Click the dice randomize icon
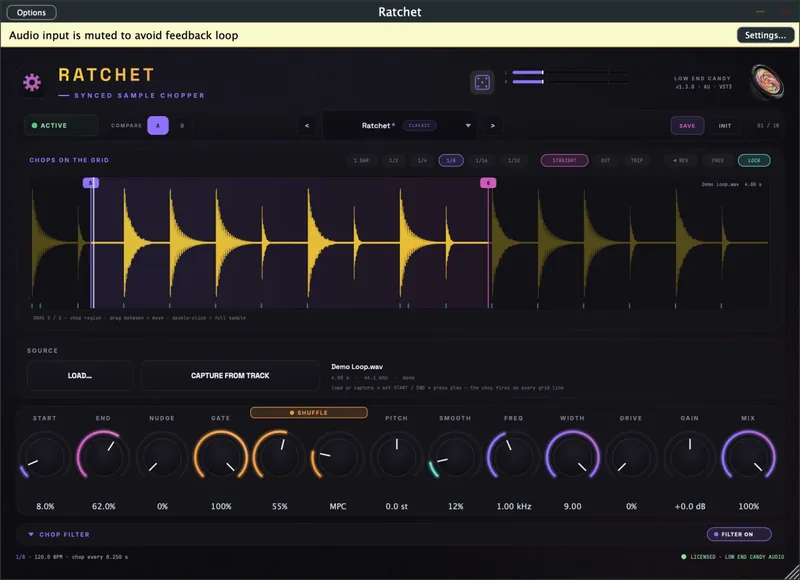 click(482, 82)
